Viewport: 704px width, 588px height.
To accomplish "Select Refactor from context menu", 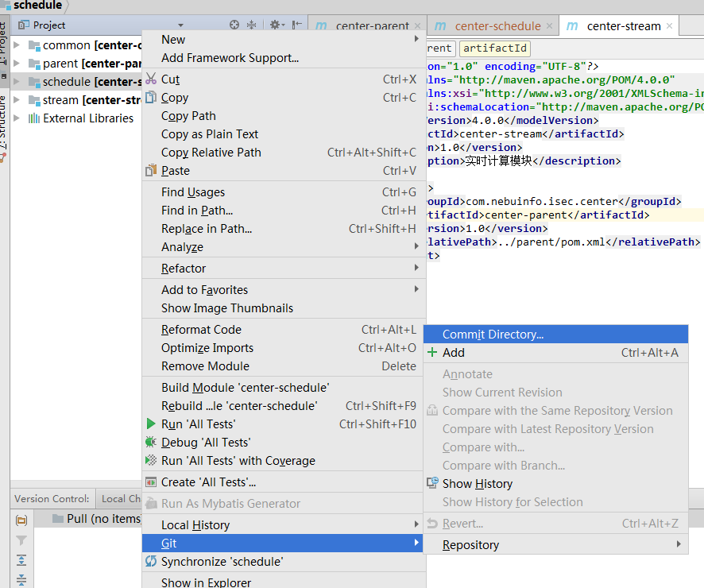I will pos(283,268).
